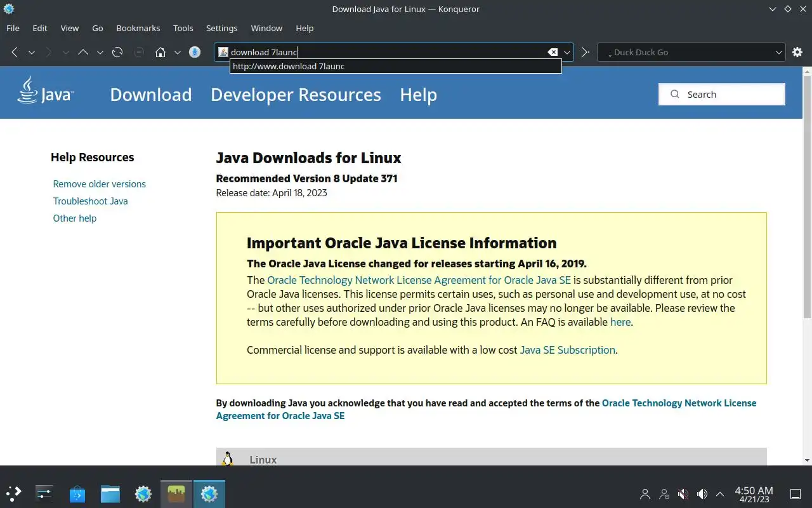The width and height of the screenshot is (812, 508).
Task: Open the Tools menu
Action: click(x=183, y=28)
